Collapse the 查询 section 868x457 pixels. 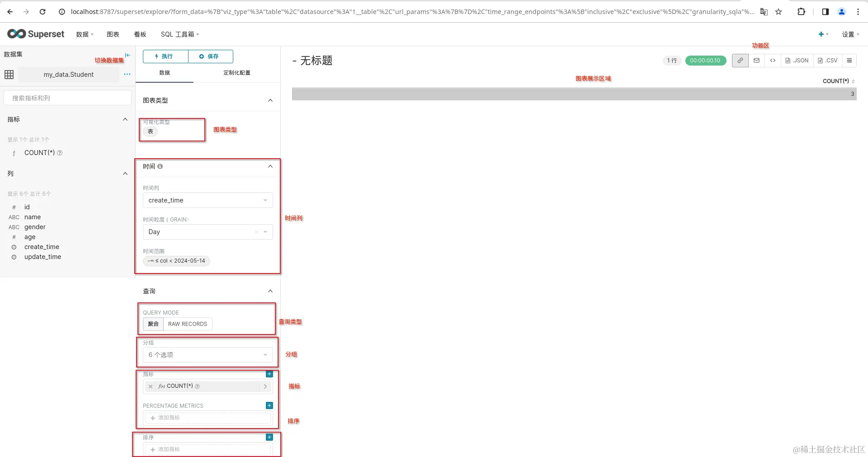click(x=270, y=291)
